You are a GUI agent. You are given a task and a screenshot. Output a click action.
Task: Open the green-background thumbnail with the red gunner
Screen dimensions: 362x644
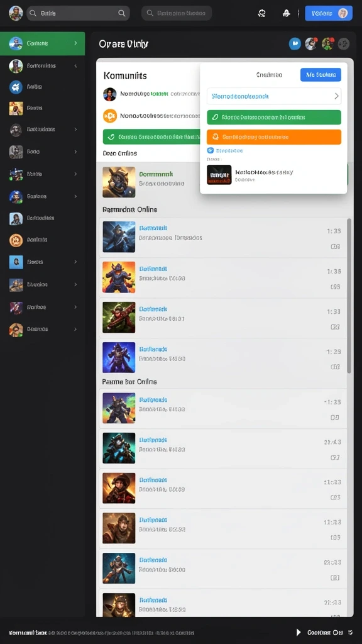click(x=119, y=318)
